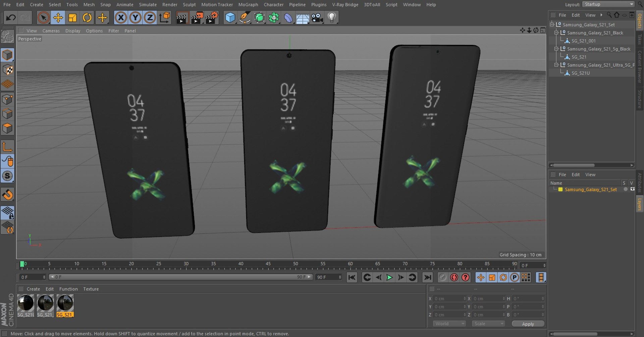Collapse Samsung_Galaxy_S21_Set hierarchy
The image size is (644, 337).
point(552,25)
